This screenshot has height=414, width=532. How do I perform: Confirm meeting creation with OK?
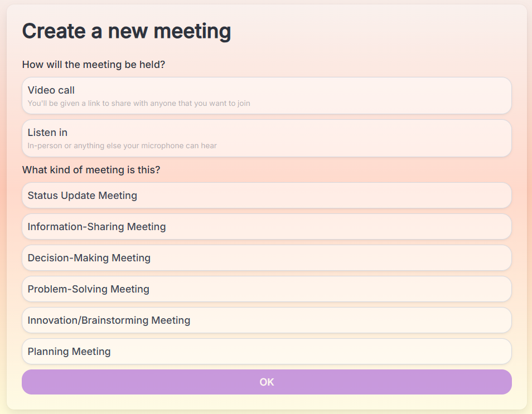[267, 382]
